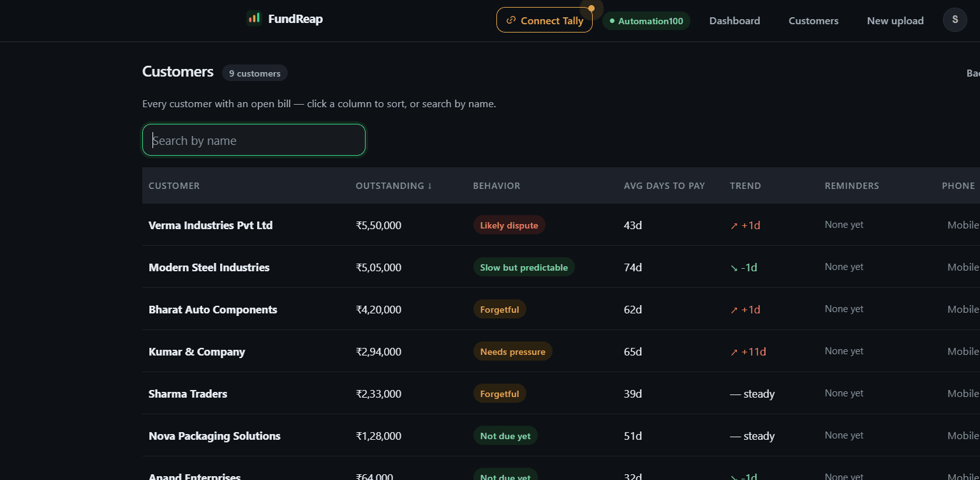This screenshot has width=980, height=480.
Task: Sort by the Phone column header
Action: coord(958,186)
